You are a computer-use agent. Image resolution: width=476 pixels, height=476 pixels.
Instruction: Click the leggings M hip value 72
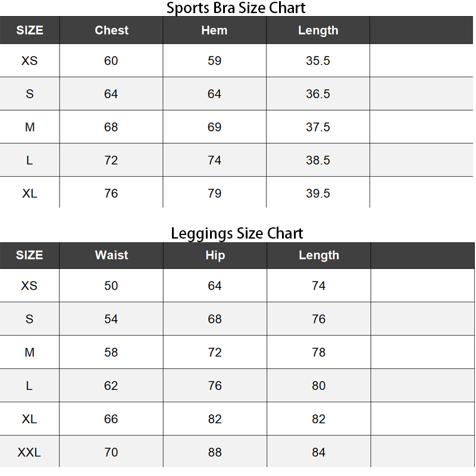tap(215, 352)
